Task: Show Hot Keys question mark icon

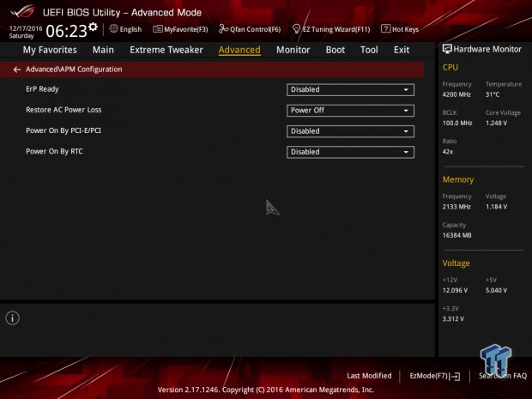Action: pyautogui.click(x=385, y=29)
